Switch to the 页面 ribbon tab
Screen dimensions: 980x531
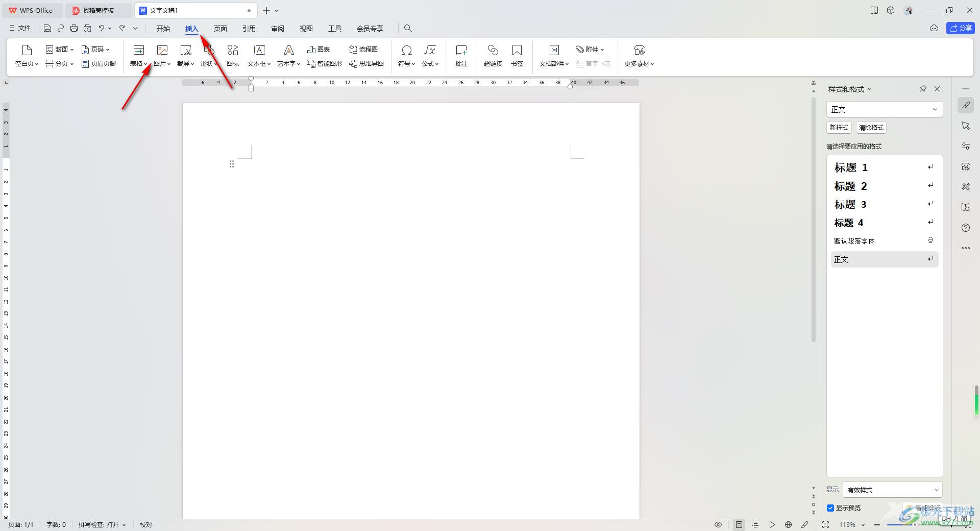[220, 29]
